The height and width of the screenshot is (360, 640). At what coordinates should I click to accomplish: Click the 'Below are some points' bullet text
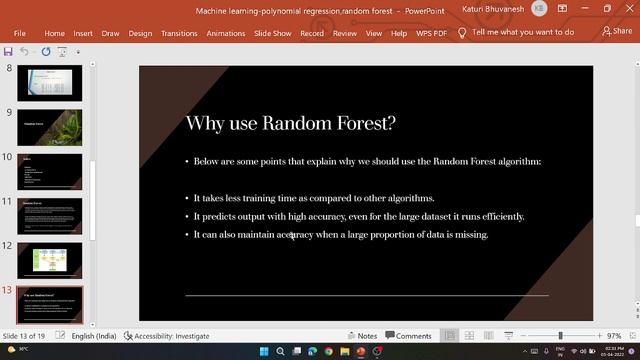point(367,162)
